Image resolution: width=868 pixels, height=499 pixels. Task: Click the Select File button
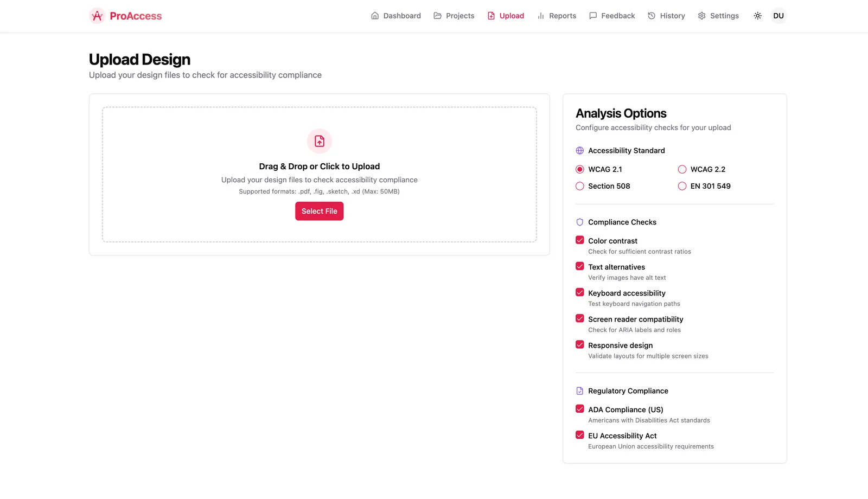[320, 212]
